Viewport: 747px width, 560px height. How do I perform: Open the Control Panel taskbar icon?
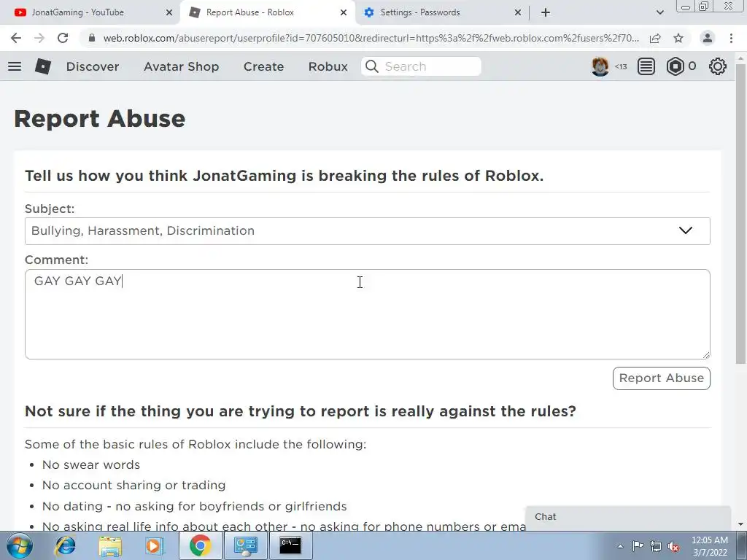tap(245, 545)
